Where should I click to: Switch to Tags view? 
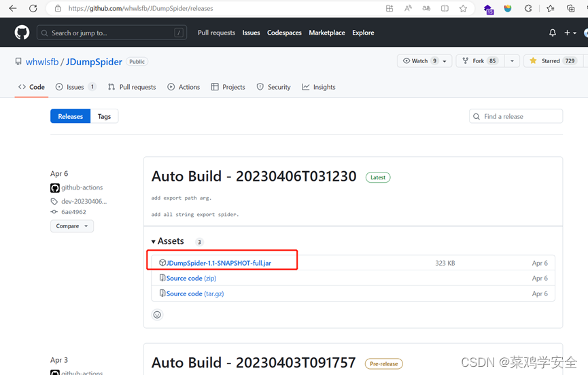point(104,116)
